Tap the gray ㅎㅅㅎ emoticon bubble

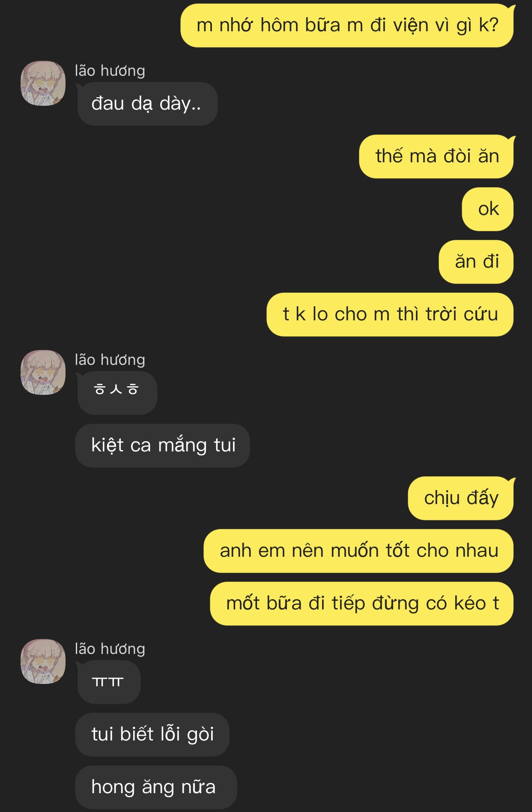[x=117, y=393]
